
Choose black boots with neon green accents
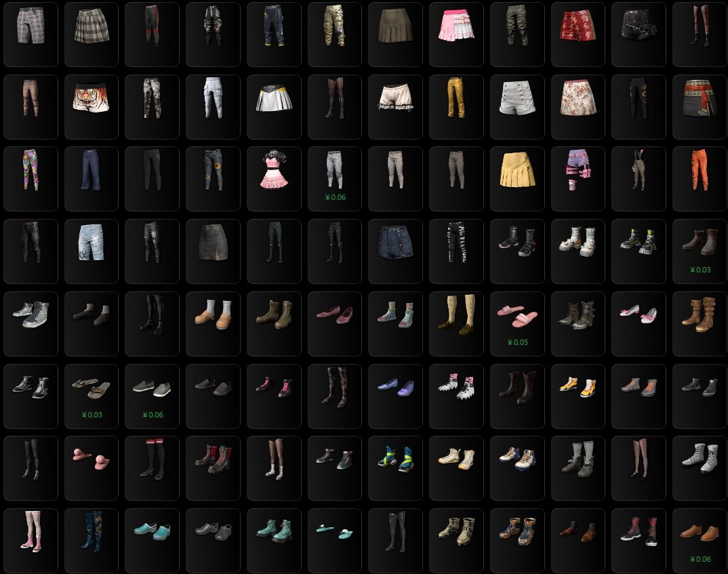[639, 241]
